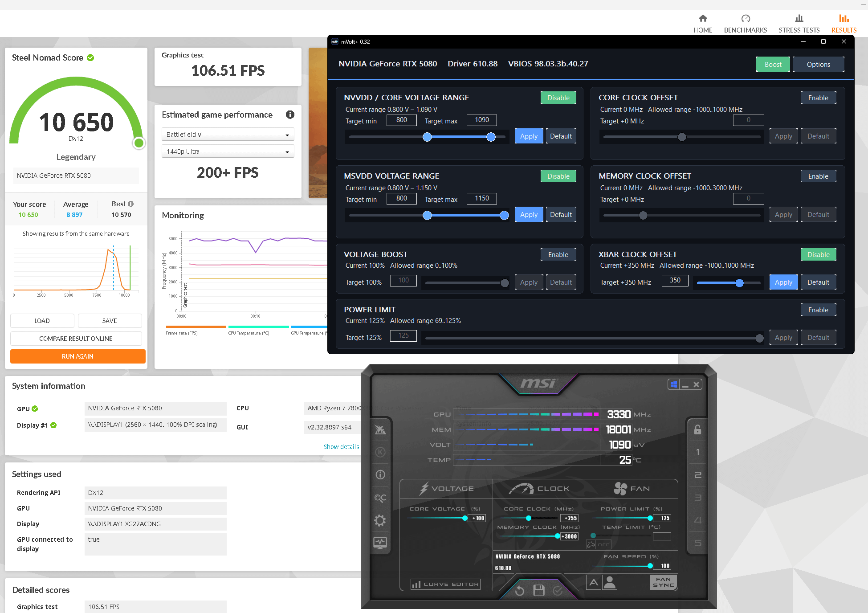Click Afterburner Power Limit value box
This screenshot has width=868, height=613.
[662, 518]
